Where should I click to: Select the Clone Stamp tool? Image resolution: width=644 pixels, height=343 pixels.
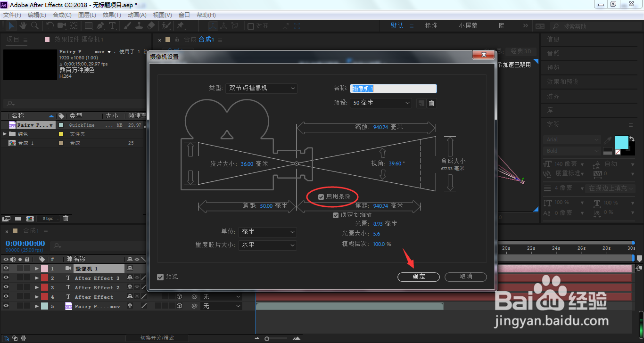coord(139,25)
